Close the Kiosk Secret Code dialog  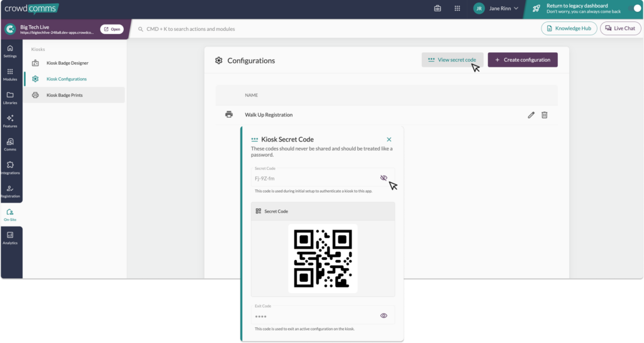(x=389, y=139)
